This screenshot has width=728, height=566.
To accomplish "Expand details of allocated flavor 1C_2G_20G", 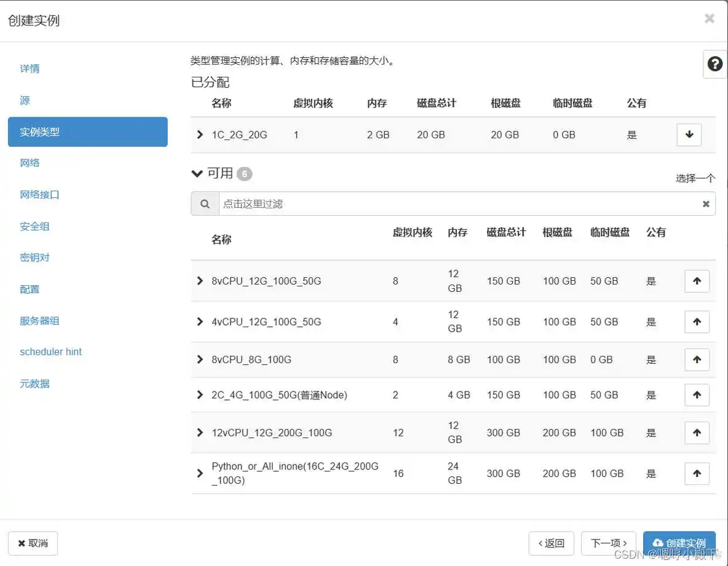I will [199, 135].
